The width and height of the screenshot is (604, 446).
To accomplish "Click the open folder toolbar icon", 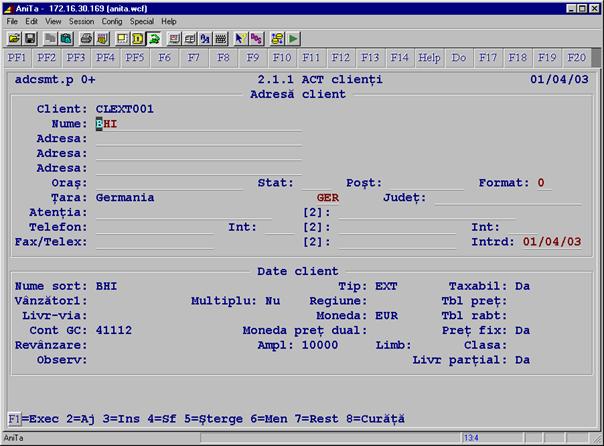I will point(15,38).
